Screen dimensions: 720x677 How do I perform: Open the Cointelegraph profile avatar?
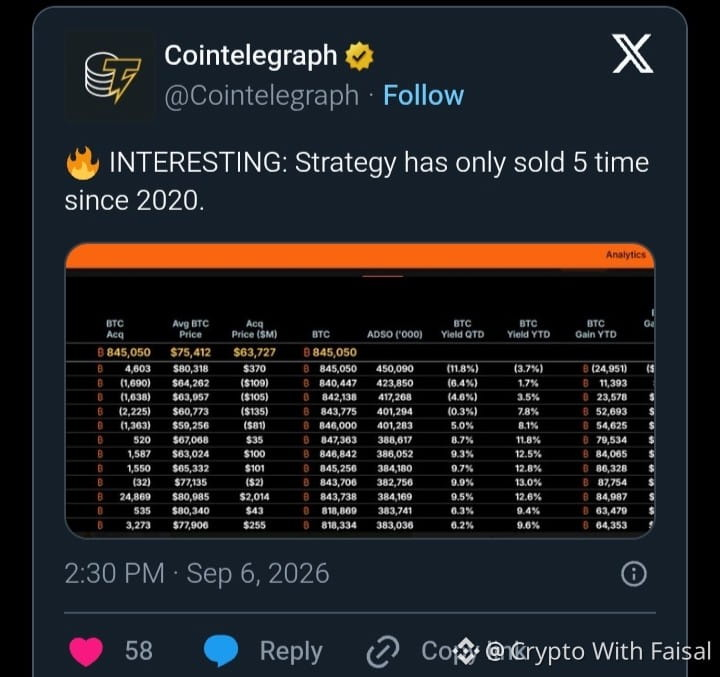(109, 76)
